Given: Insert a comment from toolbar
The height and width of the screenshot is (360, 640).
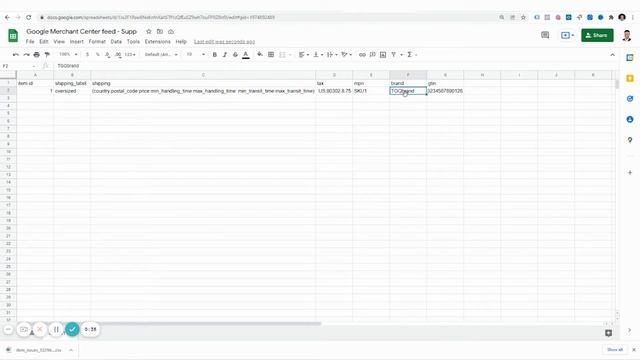Looking at the screenshot, I should coord(373,55).
